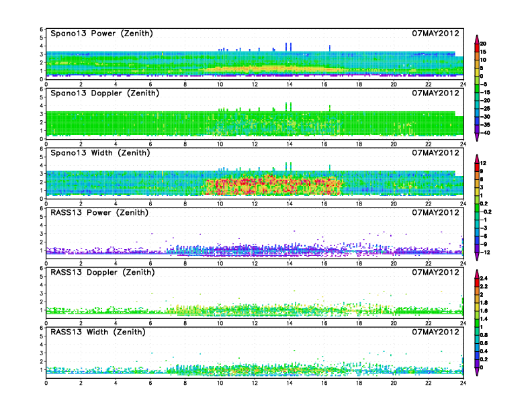Click the red segment of the middle color bar
Screen dimensions: 532x411
(x=477, y=167)
